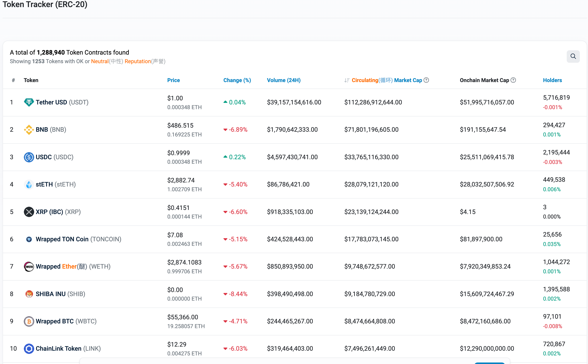Sort by Holders column header

(552, 80)
